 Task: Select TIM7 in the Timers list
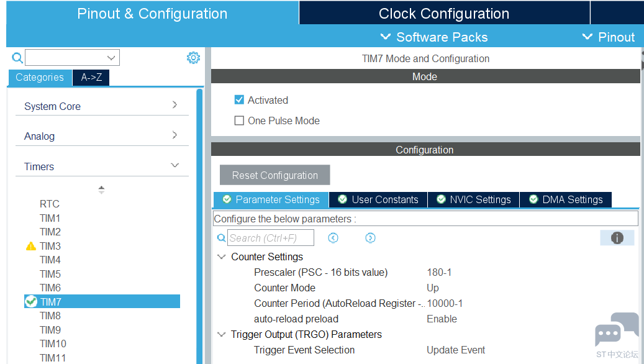pos(102,301)
